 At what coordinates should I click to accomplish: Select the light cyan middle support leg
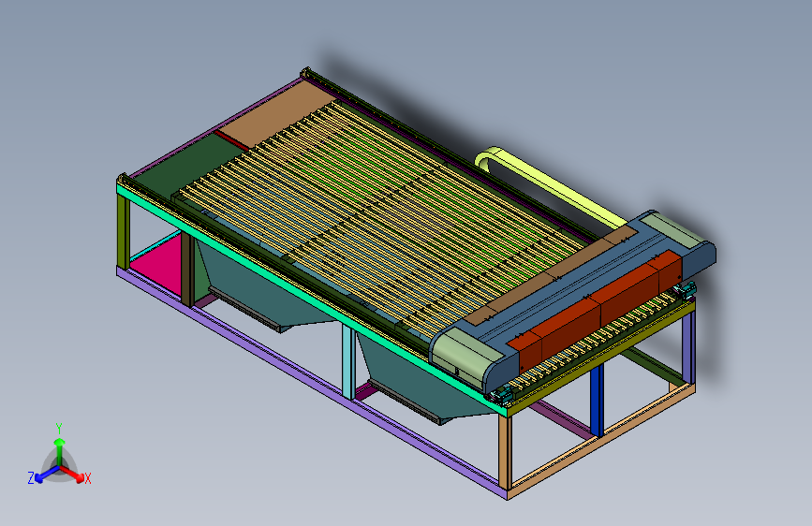tap(348, 361)
